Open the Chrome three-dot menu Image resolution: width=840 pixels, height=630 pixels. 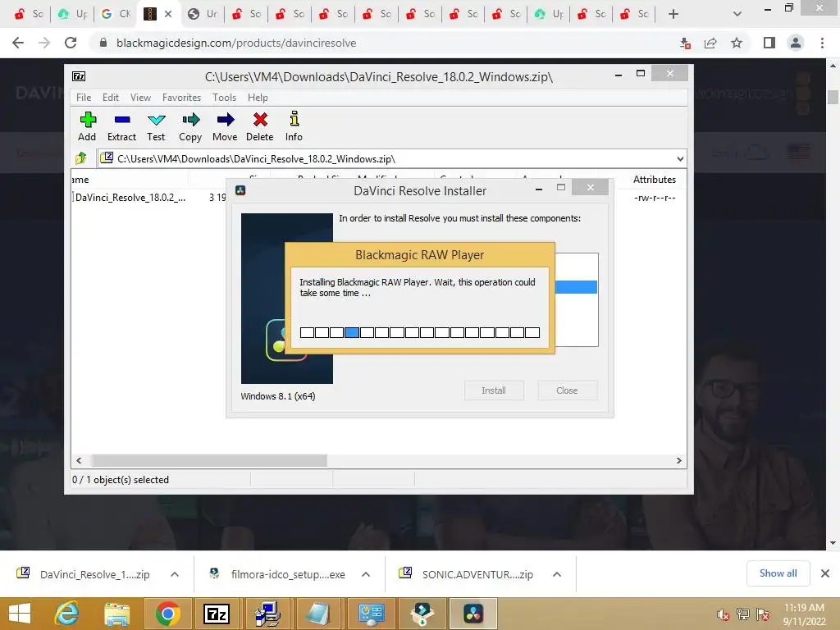click(822, 43)
